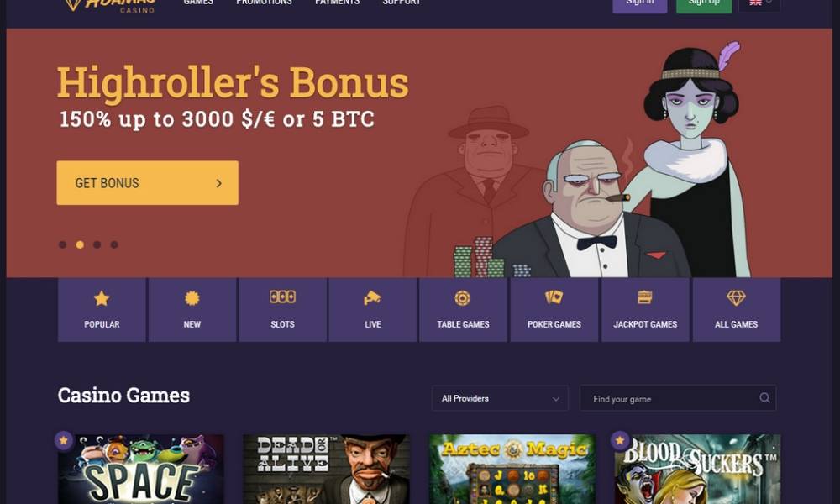Open Table Games roulette chip category

pos(464,310)
